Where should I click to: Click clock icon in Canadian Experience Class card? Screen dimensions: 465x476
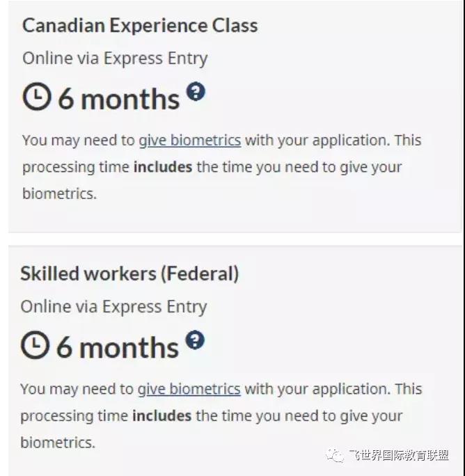pos(36,97)
